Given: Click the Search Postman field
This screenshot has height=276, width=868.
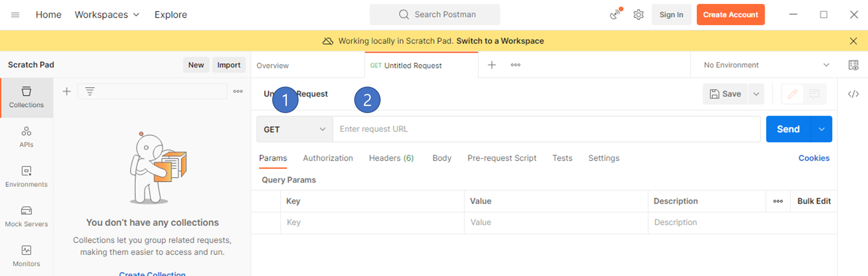Looking at the screenshot, I should pyautogui.click(x=435, y=14).
